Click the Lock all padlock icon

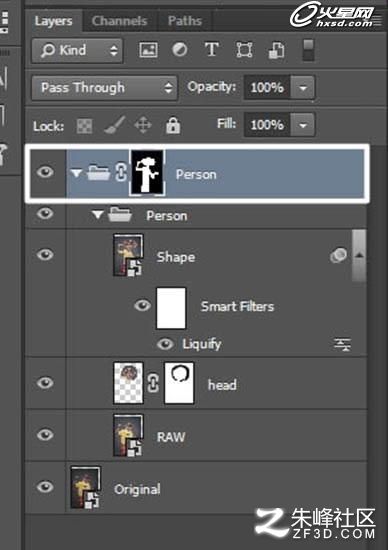click(173, 125)
